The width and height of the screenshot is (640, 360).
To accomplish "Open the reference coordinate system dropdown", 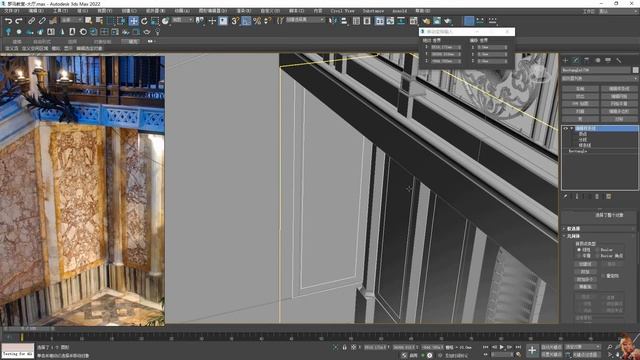I will click(182, 20).
